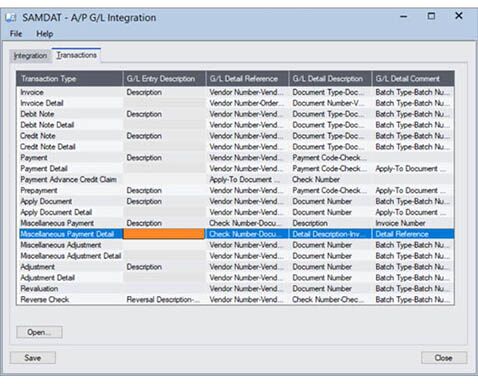
Task: Select the Reverse Check transaction row
Action: pos(235,299)
